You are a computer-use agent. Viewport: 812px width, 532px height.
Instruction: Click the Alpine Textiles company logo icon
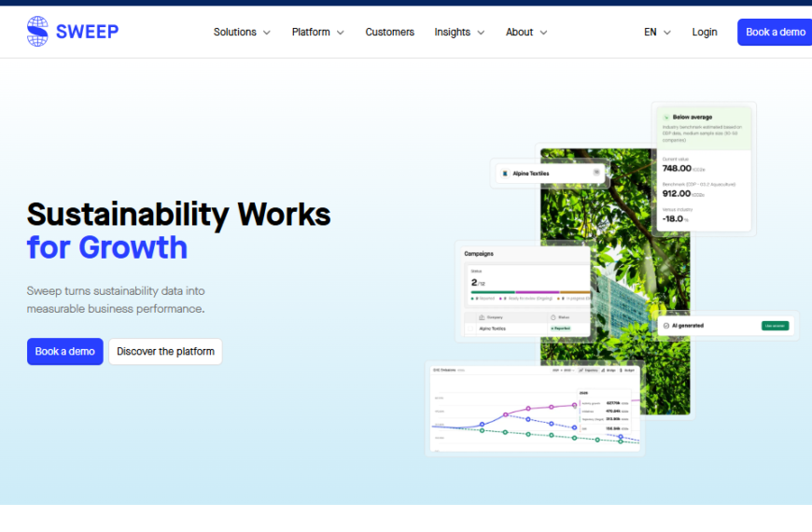[505, 174]
